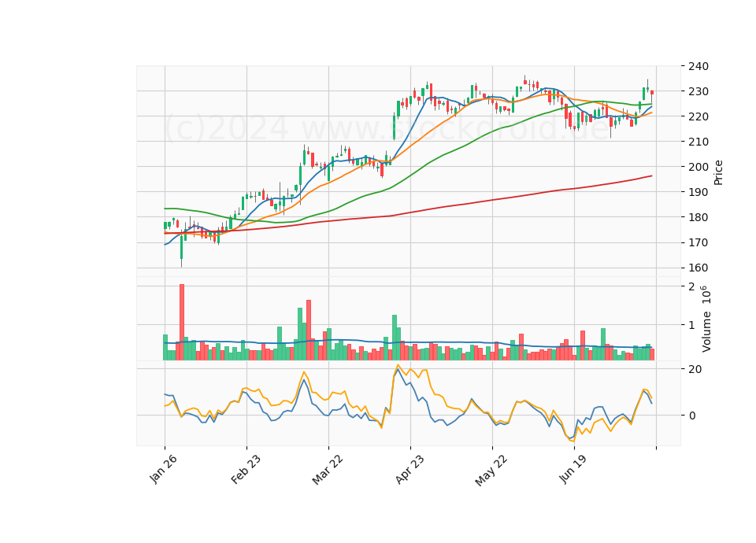Click the 0 tick on oscillator axis

pyautogui.click(x=692, y=416)
